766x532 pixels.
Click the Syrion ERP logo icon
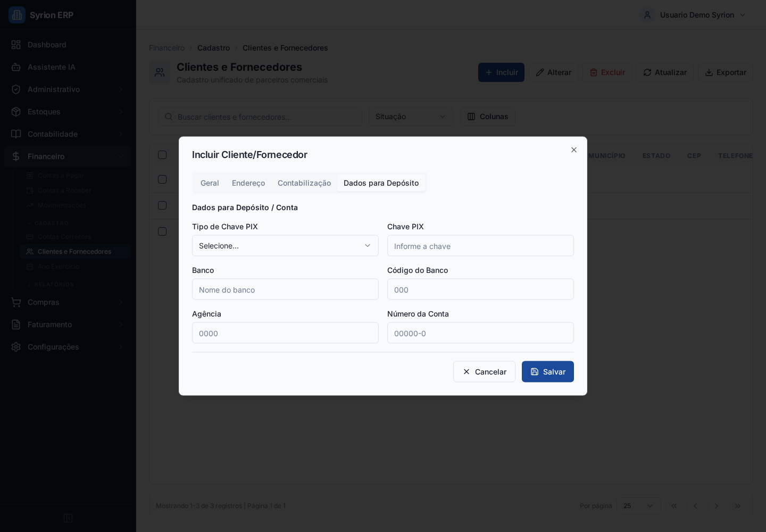17,15
